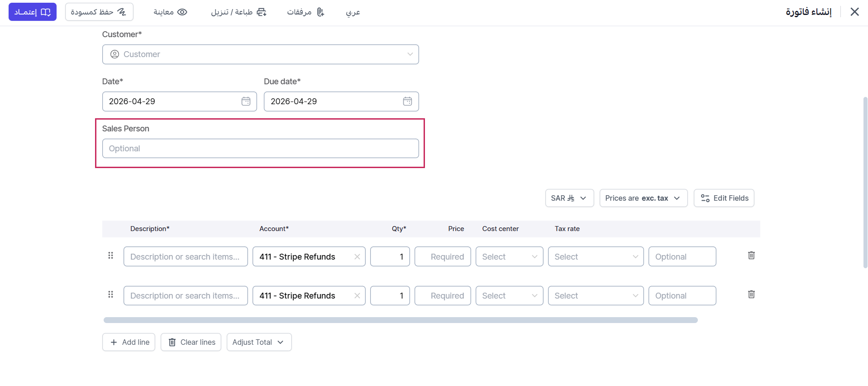Switch language using عربي
868x386 pixels.
(x=353, y=12)
